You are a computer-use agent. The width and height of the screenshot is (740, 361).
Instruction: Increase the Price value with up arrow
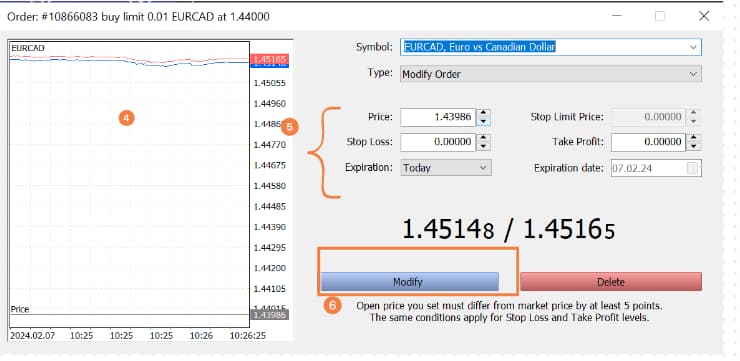pyautogui.click(x=483, y=113)
